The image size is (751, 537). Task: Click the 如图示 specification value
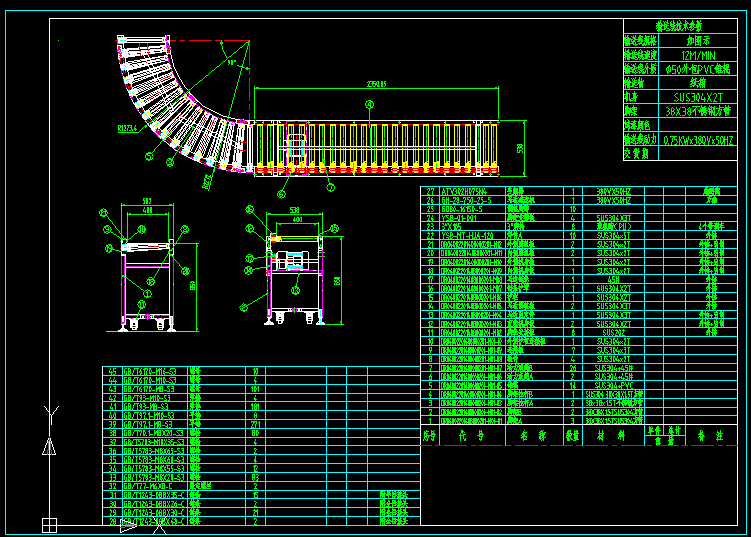pyautogui.click(x=698, y=41)
